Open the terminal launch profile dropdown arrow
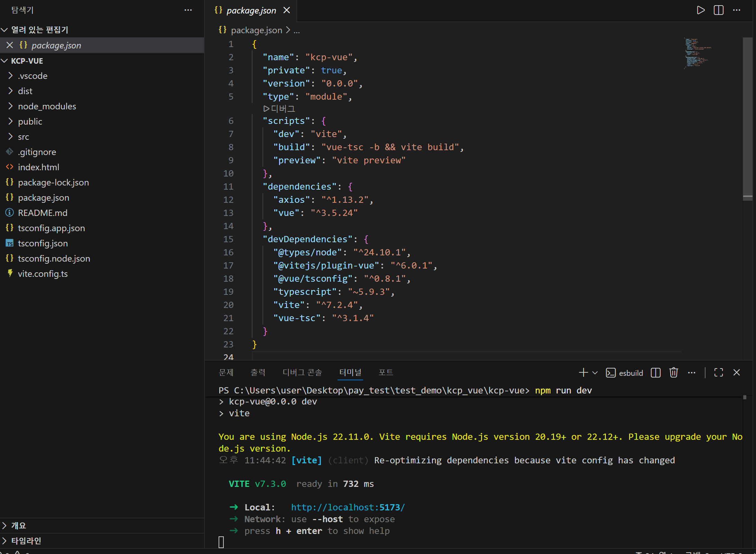This screenshot has width=756, height=554. pyautogui.click(x=595, y=373)
